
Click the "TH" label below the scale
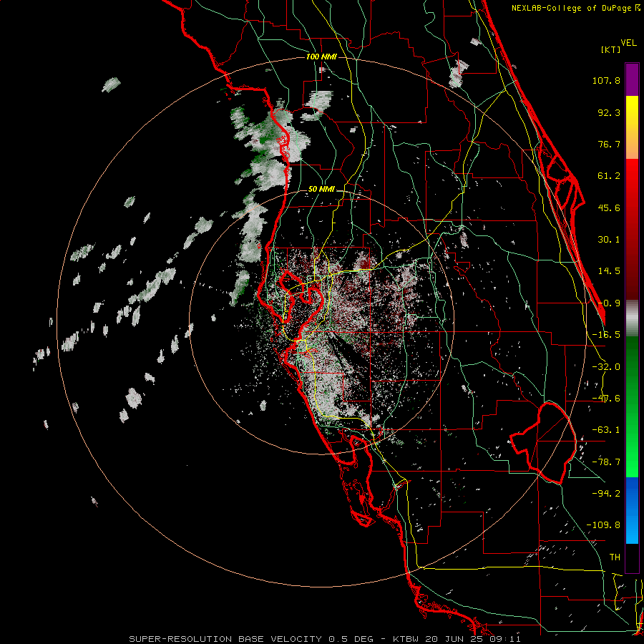(x=615, y=557)
